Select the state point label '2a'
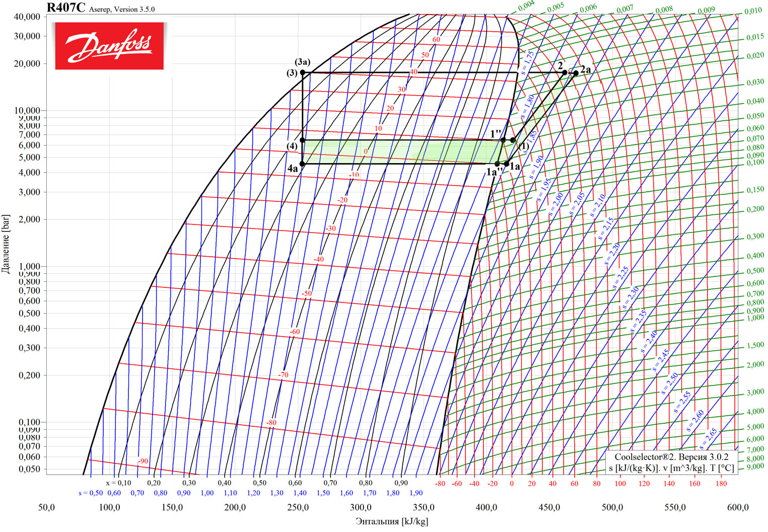The image size is (768, 532). pyautogui.click(x=586, y=69)
